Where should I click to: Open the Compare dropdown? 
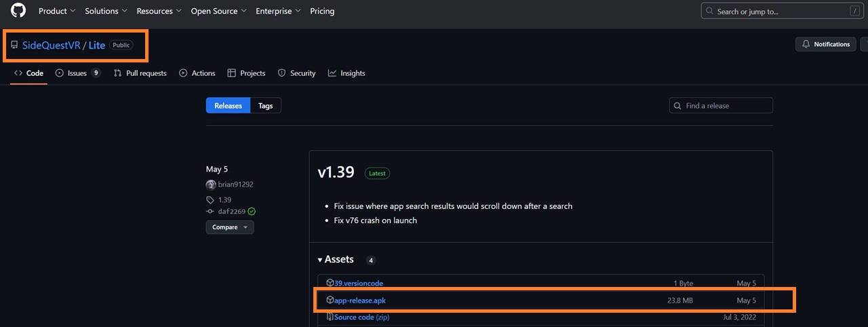[x=230, y=227]
